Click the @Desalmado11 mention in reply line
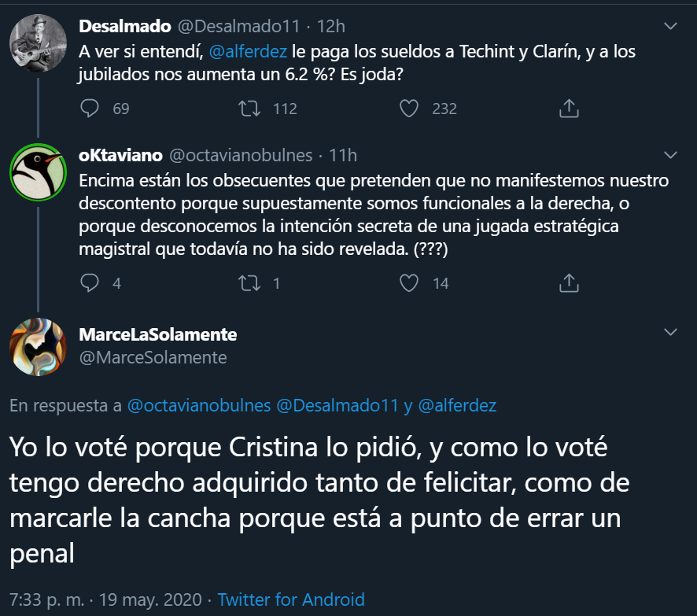The height and width of the screenshot is (616, 697). (338, 406)
